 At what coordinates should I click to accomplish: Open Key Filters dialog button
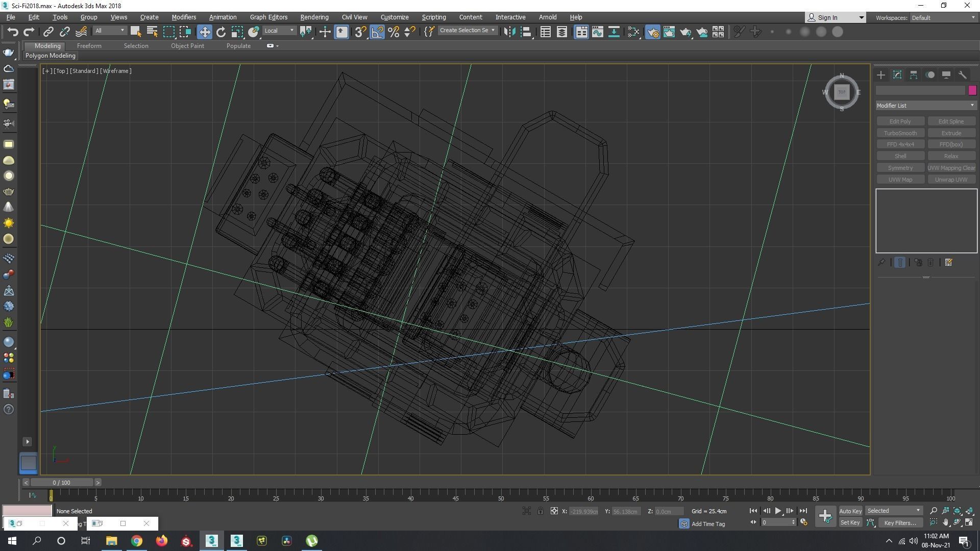(x=900, y=522)
